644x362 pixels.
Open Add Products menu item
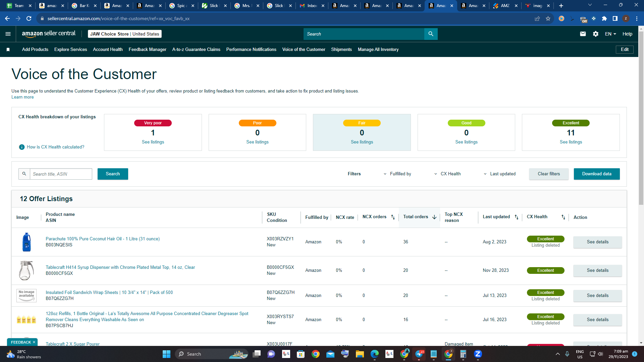(35, 50)
